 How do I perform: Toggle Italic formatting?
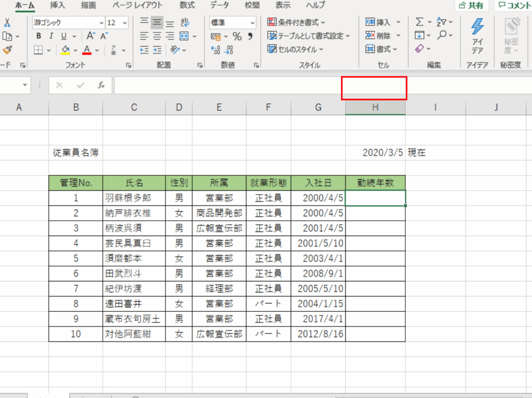coord(51,36)
